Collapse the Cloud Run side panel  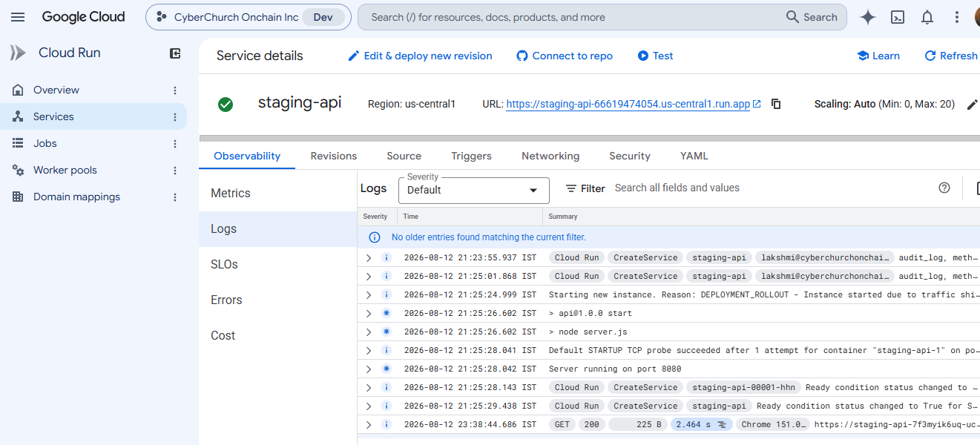[175, 53]
